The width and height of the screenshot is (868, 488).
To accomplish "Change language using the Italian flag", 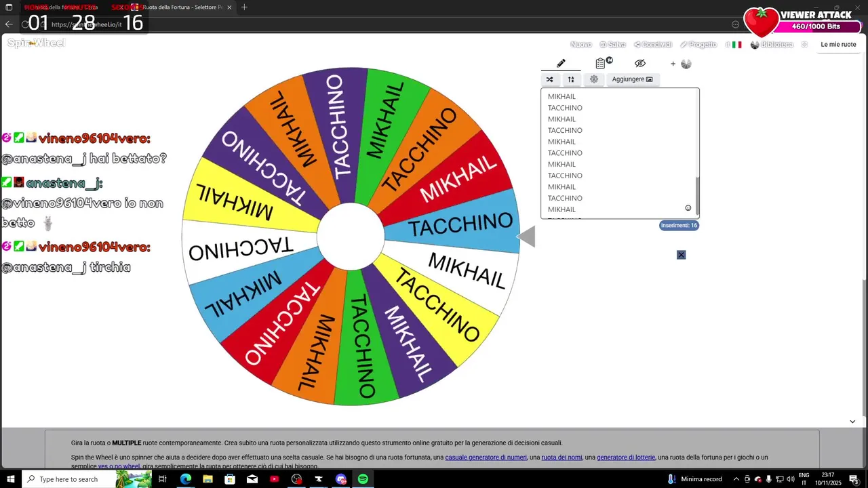I will click(736, 45).
